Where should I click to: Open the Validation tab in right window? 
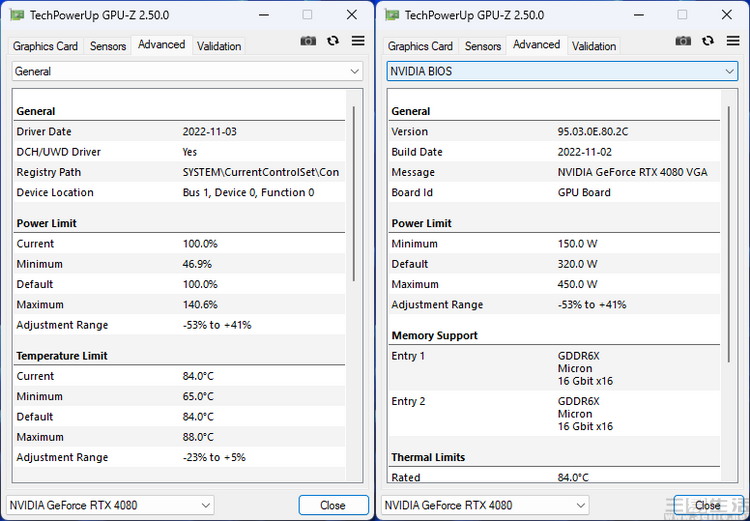[x=594, y=46]
